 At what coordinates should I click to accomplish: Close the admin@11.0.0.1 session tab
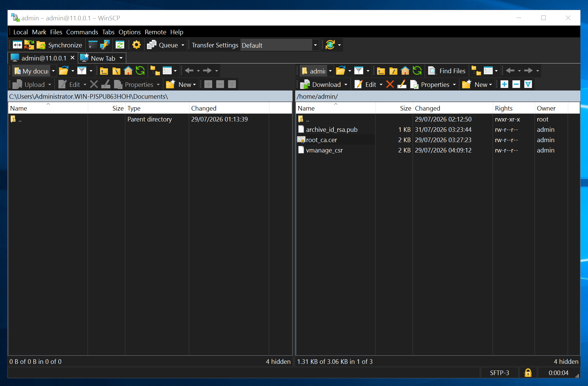(x=72, y=58)
